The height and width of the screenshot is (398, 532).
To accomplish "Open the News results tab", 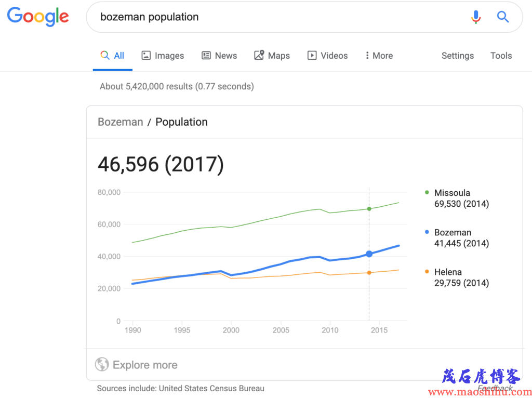I will point(219,56).
